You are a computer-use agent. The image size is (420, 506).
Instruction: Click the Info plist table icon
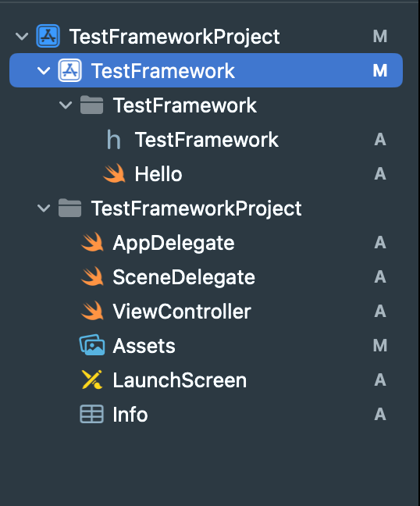[92, 414]
